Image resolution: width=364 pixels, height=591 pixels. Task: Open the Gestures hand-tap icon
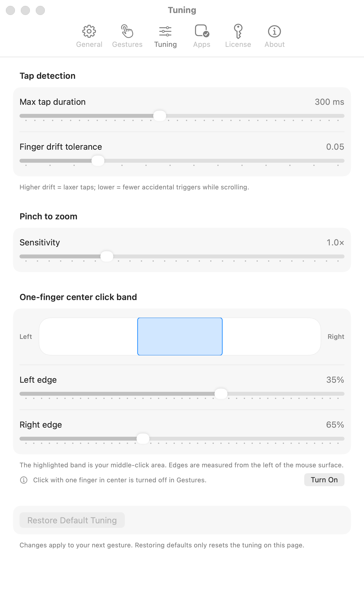127,31
